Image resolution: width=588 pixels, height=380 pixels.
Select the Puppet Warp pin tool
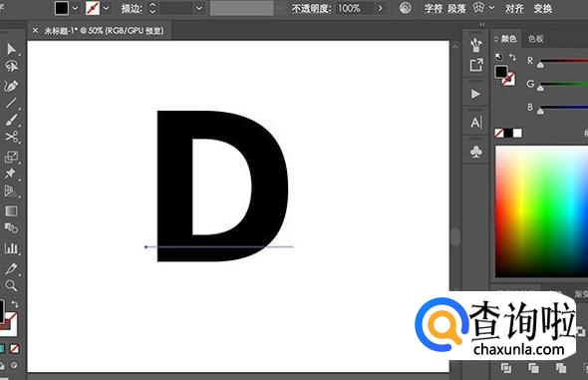point(10,174)
